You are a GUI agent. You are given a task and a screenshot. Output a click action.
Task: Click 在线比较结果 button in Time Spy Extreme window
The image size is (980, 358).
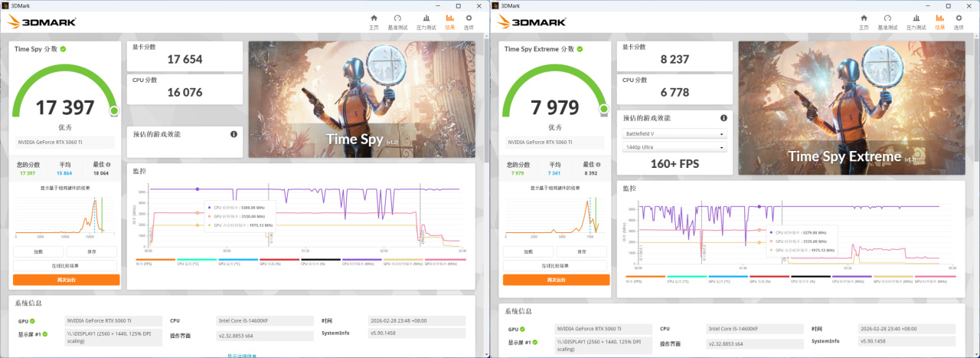pos(556,265)
